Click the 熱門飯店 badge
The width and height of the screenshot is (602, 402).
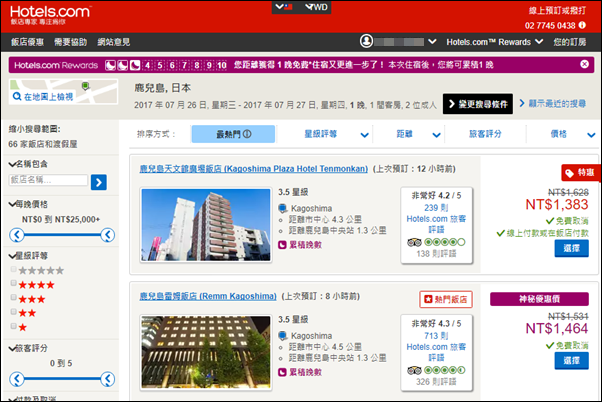pyautogui.click(x=446, y=299)
